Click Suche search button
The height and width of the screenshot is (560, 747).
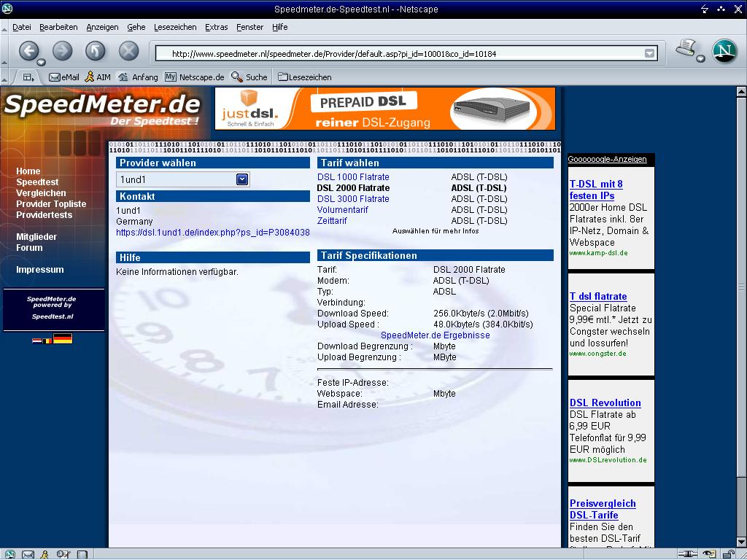pos(249,77)
